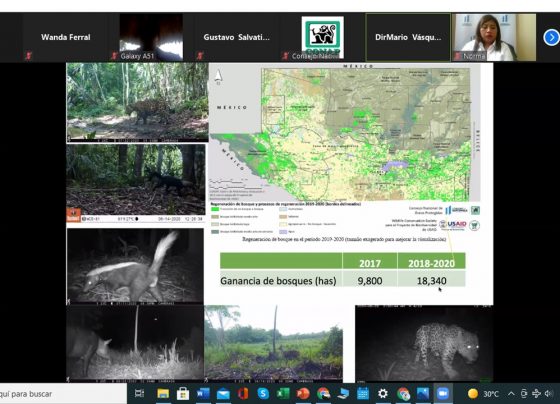The height and width of the screenshot is (404, 560).
Task: Open Skype from the taskbar
Action: pyautogui.click(x=263, y=394)
